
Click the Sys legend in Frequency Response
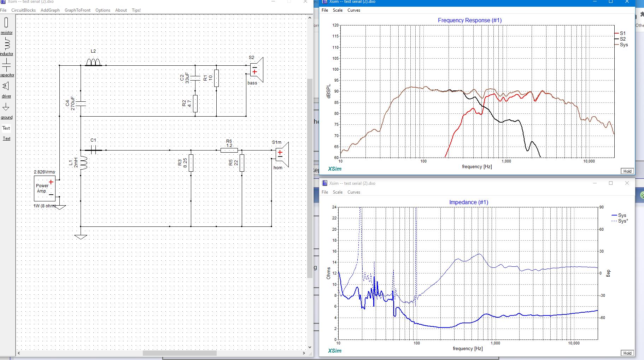621,45
